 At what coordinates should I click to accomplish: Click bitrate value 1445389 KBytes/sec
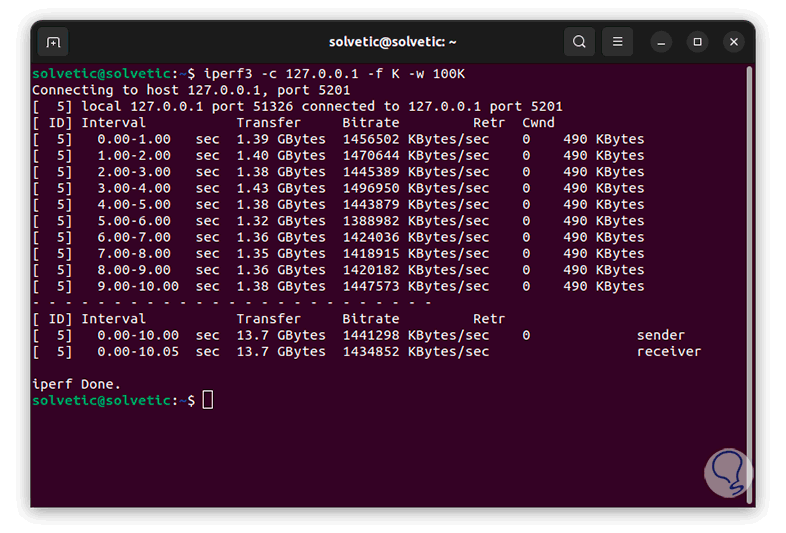click(x=416, y=172)
